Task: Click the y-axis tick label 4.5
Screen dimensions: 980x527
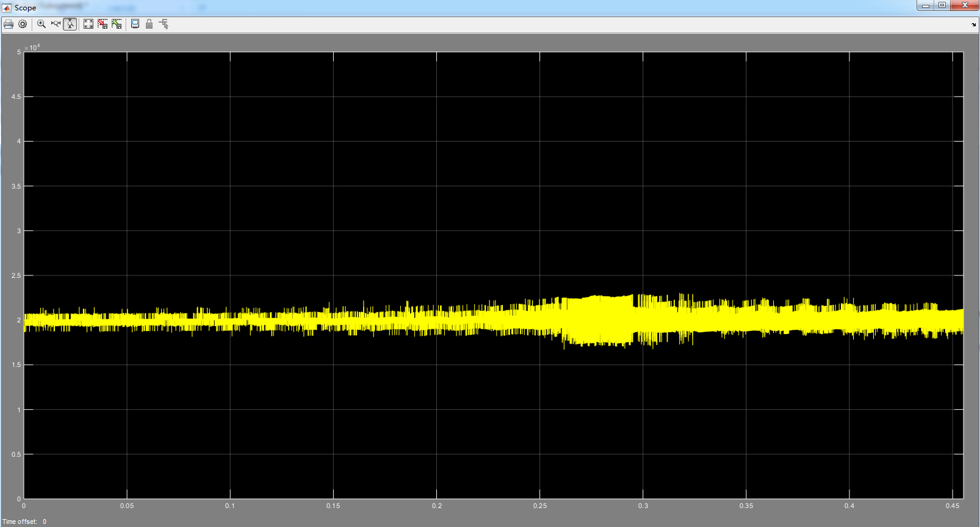Action: click(x=16, y=96)
